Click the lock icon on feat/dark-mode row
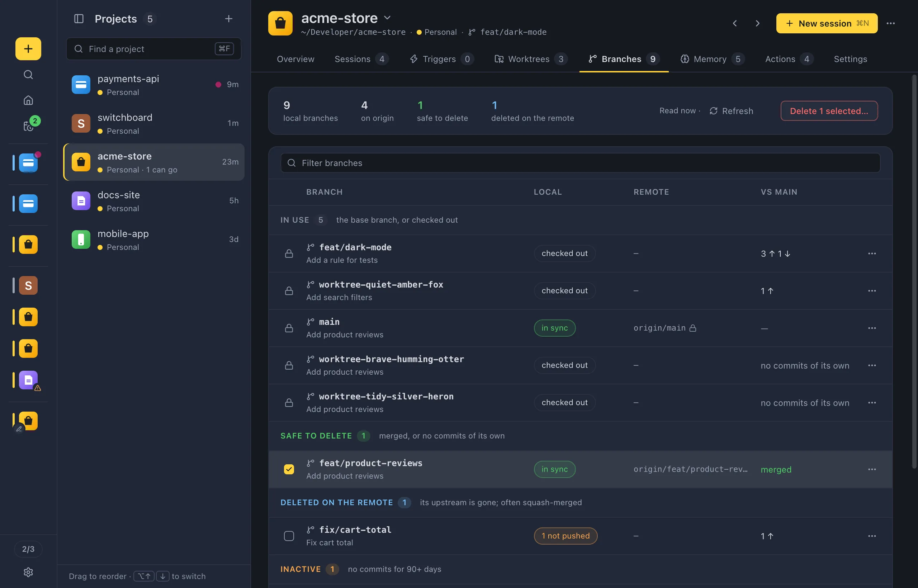 [289, 253]
